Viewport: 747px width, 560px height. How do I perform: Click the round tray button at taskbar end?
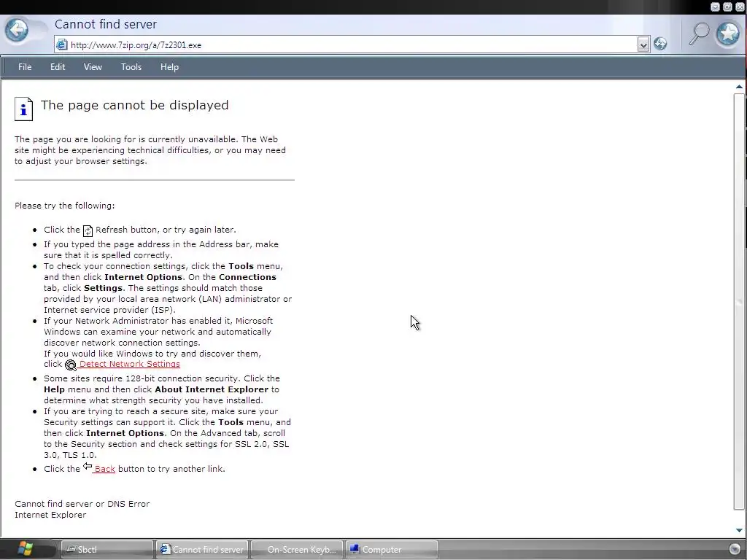point(735,550)
